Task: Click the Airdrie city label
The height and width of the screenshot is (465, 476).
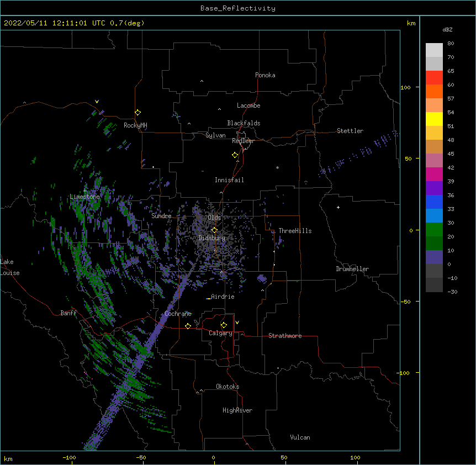Action: (223, 297)
